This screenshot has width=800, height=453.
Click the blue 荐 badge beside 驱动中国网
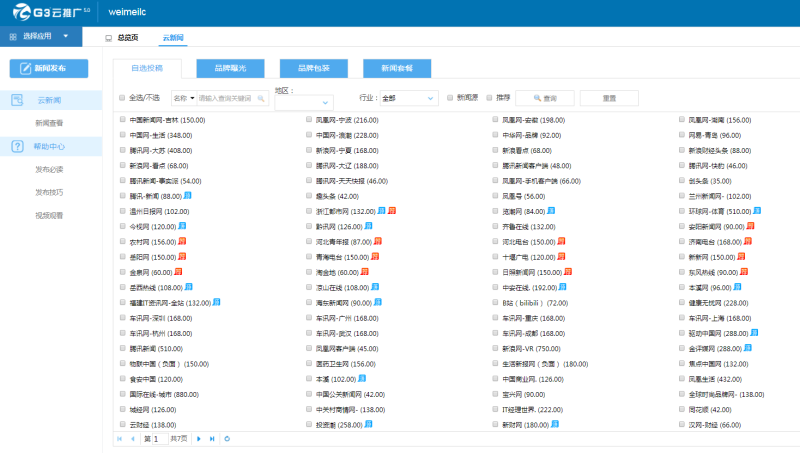point(754,333)
